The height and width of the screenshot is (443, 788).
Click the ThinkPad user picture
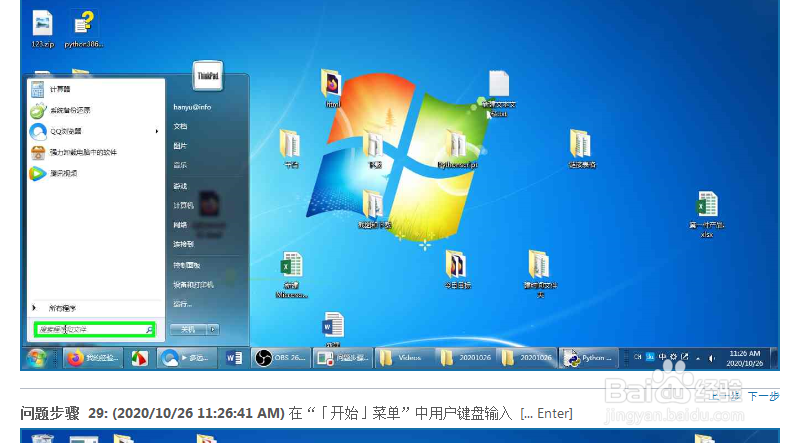pos(208,76)
